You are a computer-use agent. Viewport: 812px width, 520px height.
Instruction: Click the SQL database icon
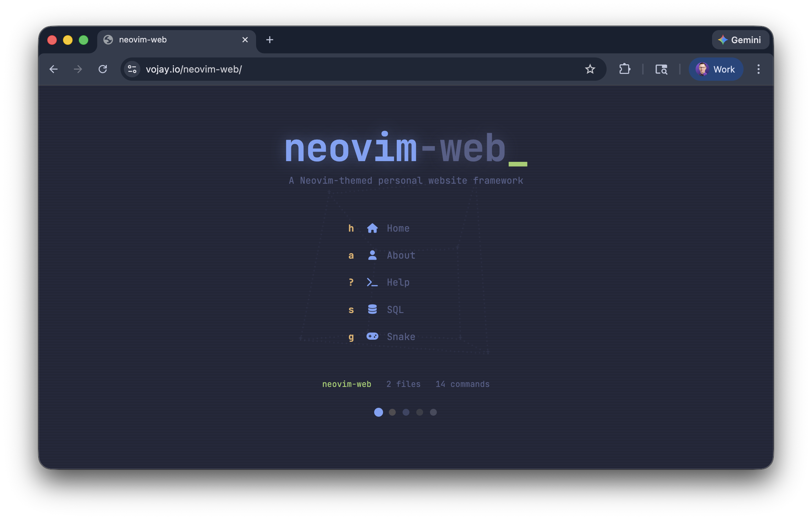[x=372, y=309]
